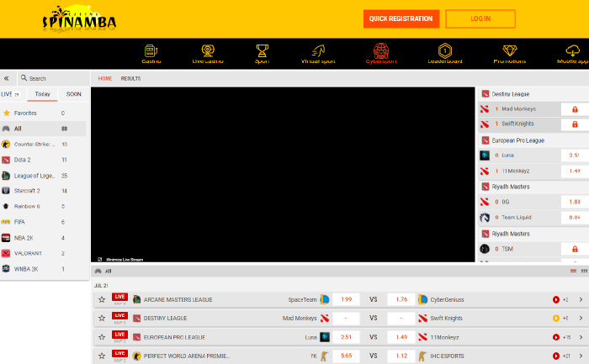
Task: Play stream for Perfect World Arena match
Action: coord(556,356)
